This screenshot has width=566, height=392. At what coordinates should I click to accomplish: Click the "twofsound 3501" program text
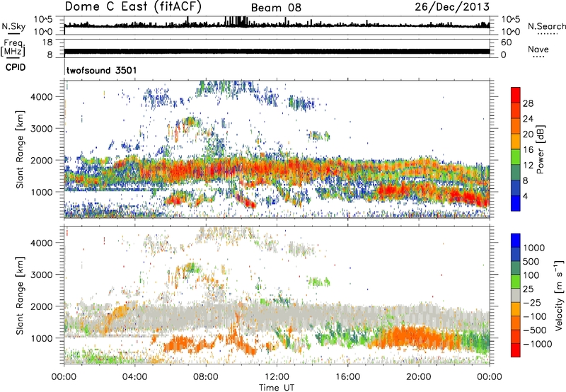(x=102, y=70)
